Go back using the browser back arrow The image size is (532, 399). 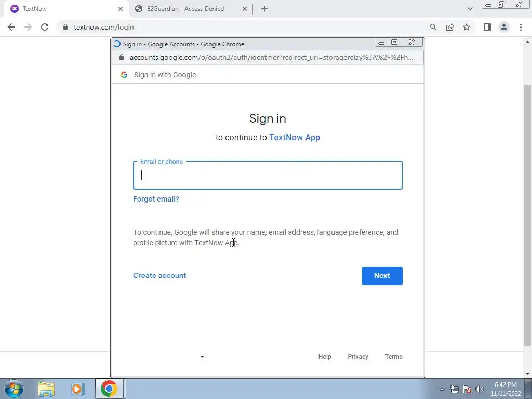[11, 27]
